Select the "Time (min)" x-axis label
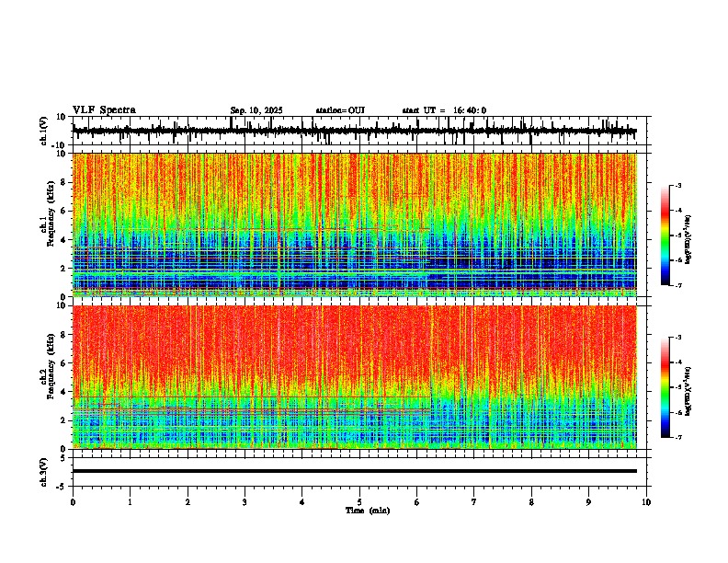 pos(368,511)
